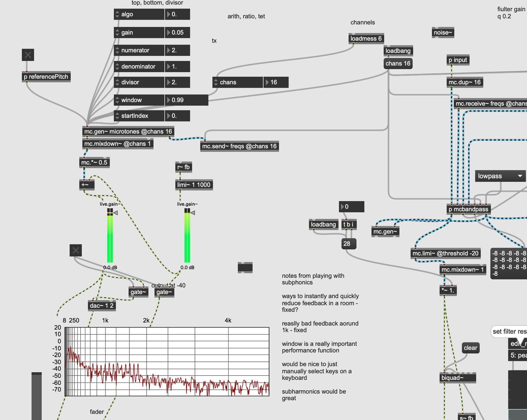Click the divisor attribute stepper arrows
Image resolution: width=527 pixels, height=420 pixels.
tap(117, 82)
